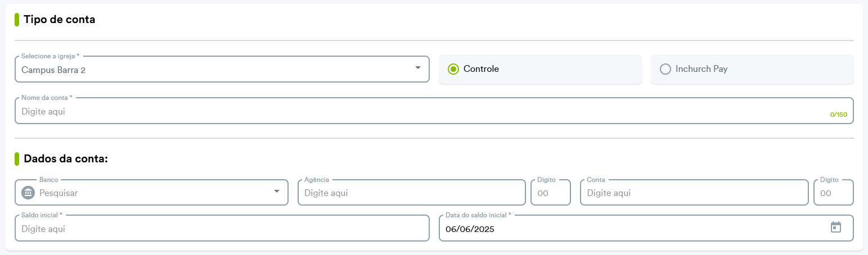The image size is (868, 255).
Task: Click the green marker beside Dados da conta
Action: coord(17,159)
